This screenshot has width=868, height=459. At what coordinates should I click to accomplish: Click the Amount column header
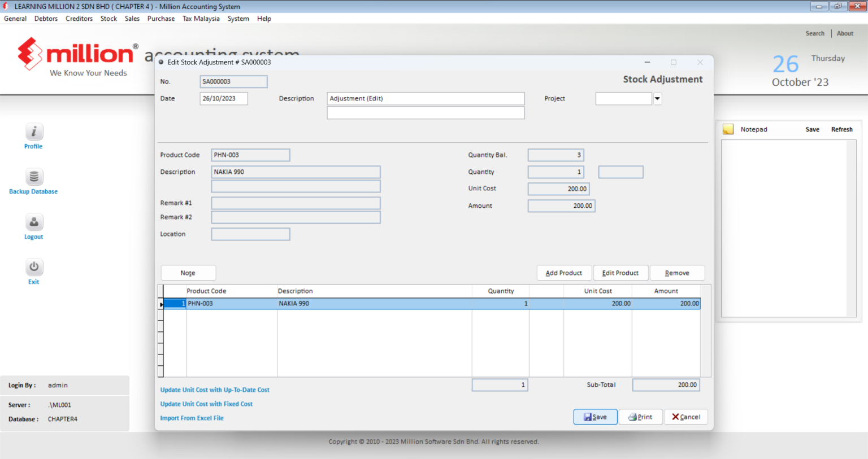666,291
